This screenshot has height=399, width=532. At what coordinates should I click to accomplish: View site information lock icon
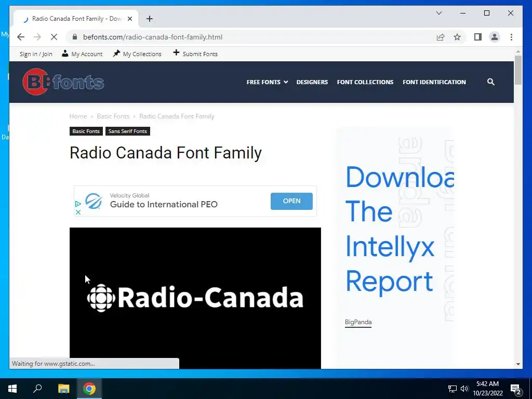tap(75, 37)
